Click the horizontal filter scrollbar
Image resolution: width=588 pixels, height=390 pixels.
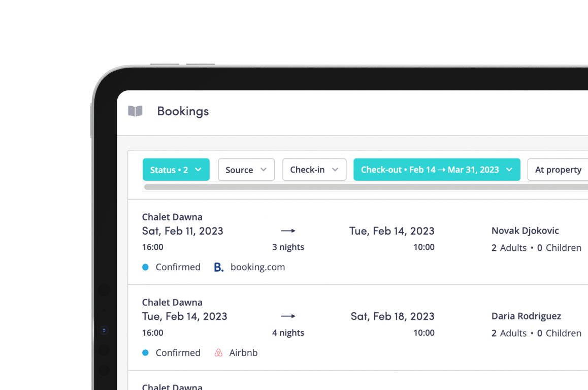(366, 187)
